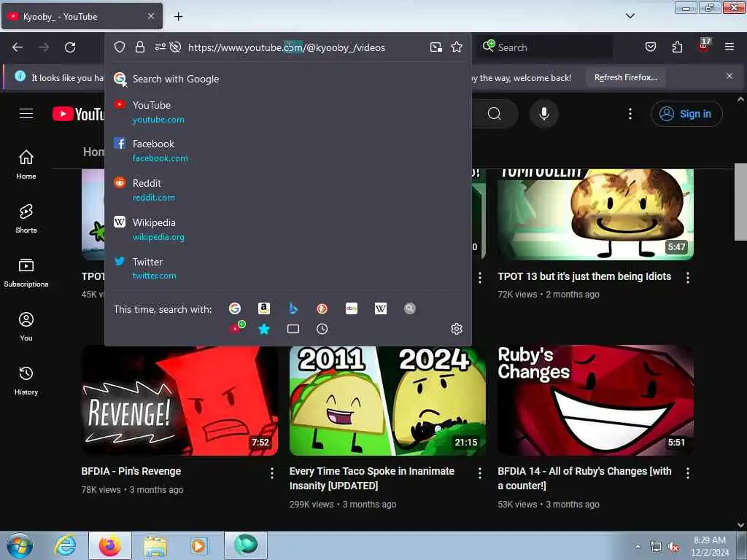Open search settings gear icon
Screen dimensions: 747x560
457,329
